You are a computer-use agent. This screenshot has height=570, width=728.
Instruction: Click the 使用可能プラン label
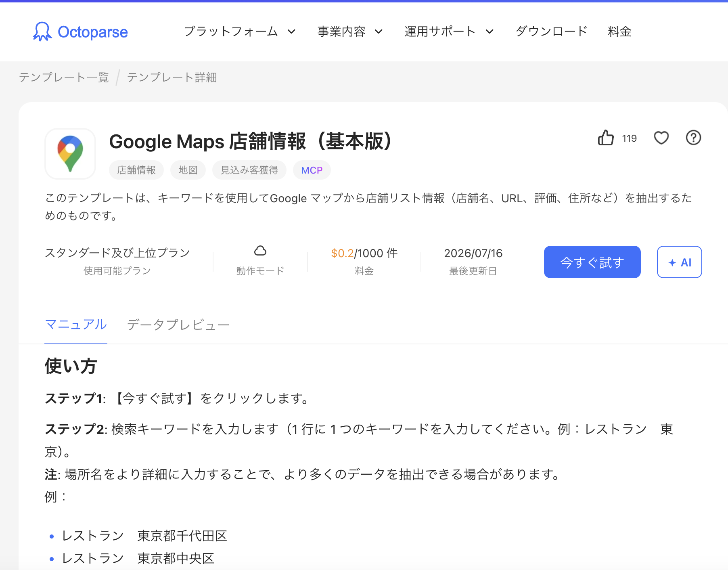(117, 271)
